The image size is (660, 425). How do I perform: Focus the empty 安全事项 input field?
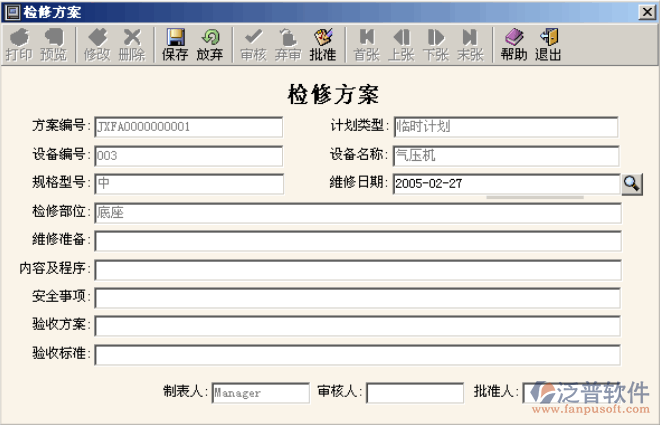[357, 298]
